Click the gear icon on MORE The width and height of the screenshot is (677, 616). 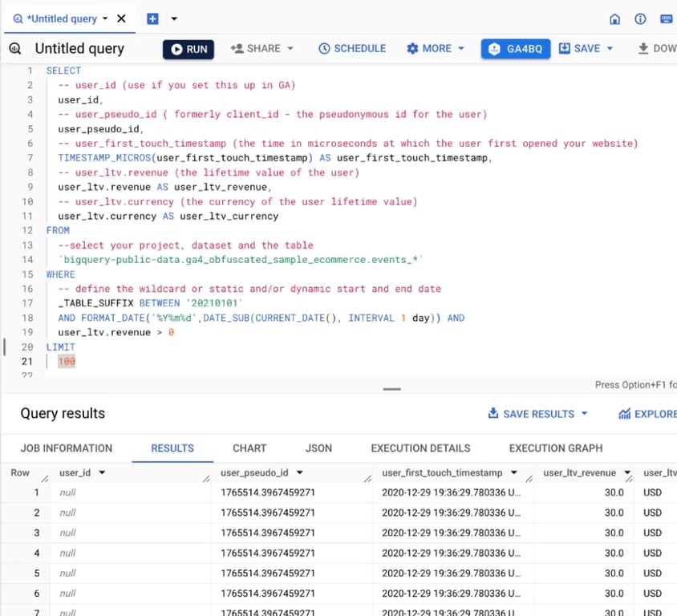click(x=412, y=48)
